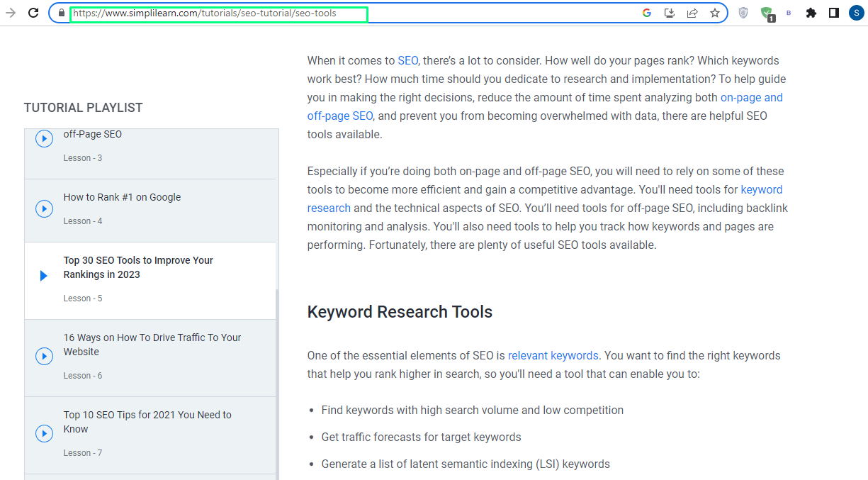Open lesson 'How to Rank #1 on Google'
This screenshot has height=480, width=868.
click(x=122, y=197)
